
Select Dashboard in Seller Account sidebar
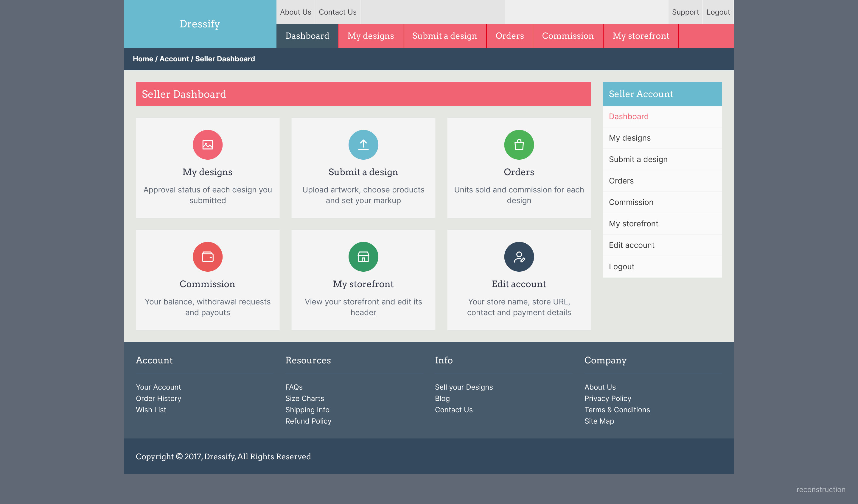click(x=662, y=116)
